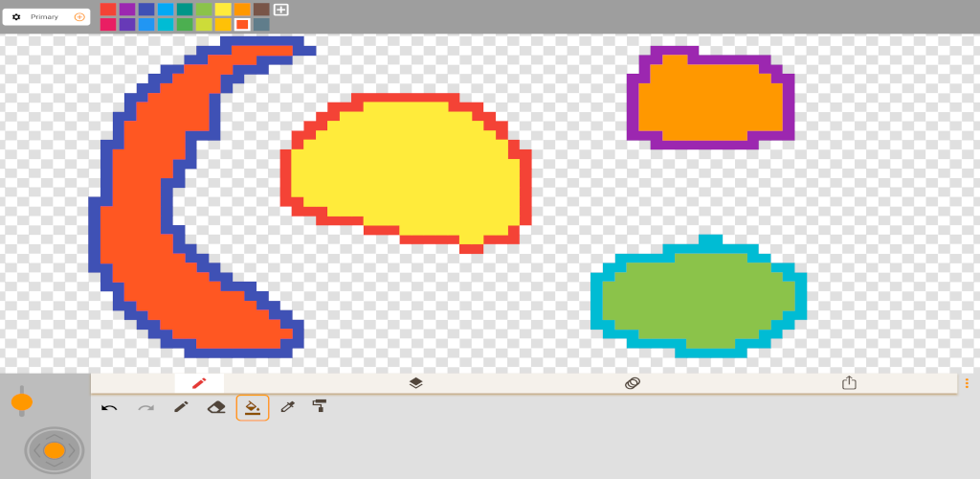The height and width of the screenshot is (479, 980).
Task: Click the orange handle on the vertical slider
Action: click(x=22, y=402)
